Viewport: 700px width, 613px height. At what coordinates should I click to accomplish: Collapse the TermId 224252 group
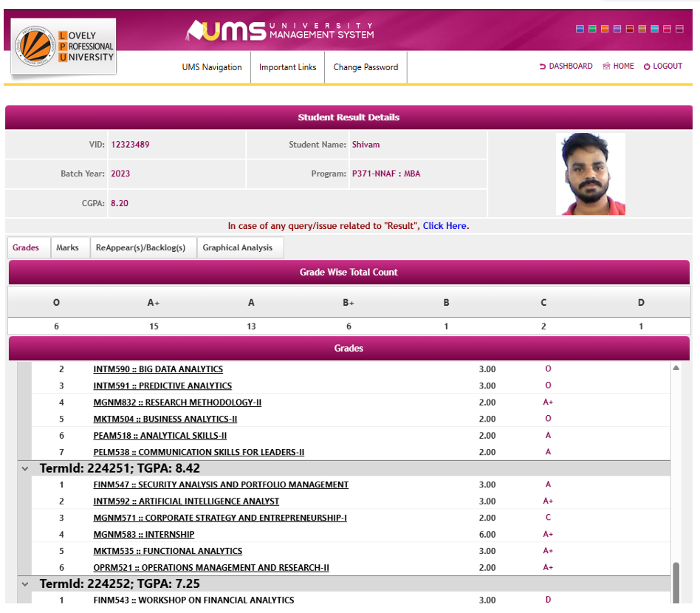pyautogui.click(x=25, y=584)
